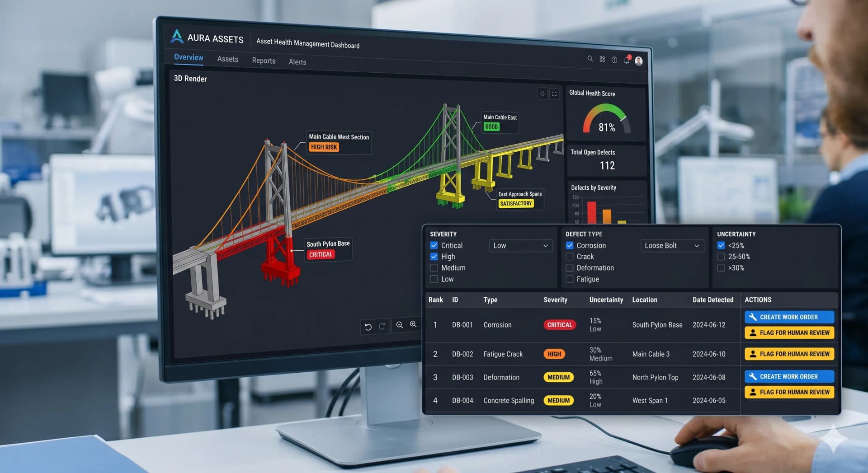Open search with the magnifier icon
Screen dimensions: 868x473
590,59
